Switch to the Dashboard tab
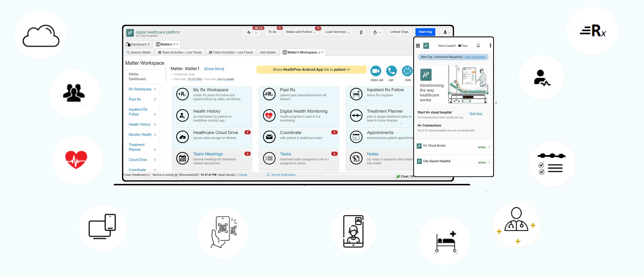The height and width of the screenshot is (276, 644). coord(138,44)
